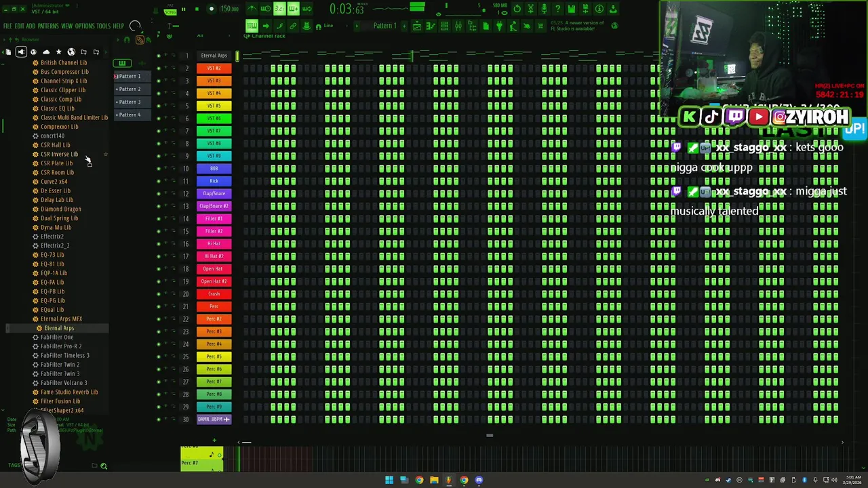This screenshot has height=488, width=868.
Task: Toggle the 3-2-1 countdown before recording
Action: click(x=280, y=9)
